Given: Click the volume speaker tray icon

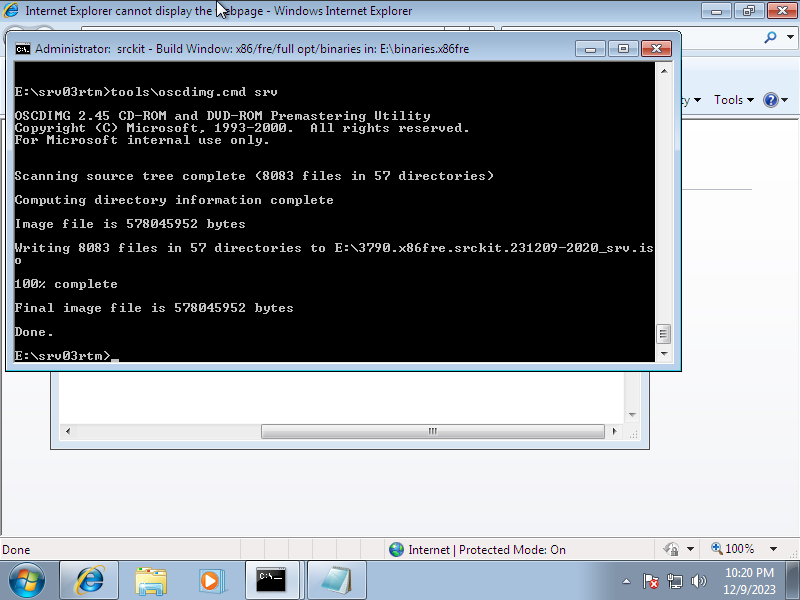Looking at the screenshot, I should [x=698, y=581].
